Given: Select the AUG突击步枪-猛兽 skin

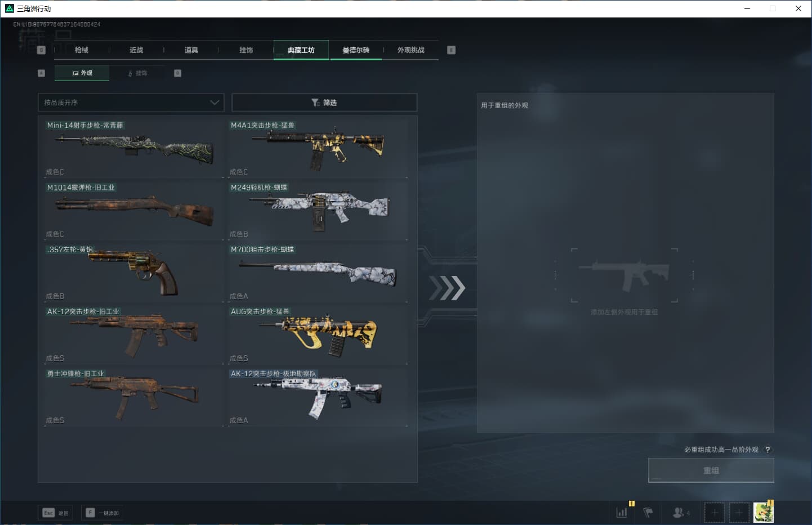Looking at the screenshot, I should pyautogui.click(x=318, y=335).
